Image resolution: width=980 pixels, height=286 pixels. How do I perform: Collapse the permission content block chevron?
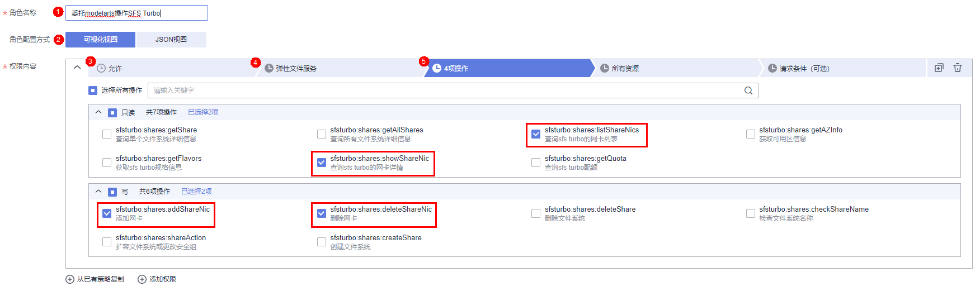tap(77, 67)
